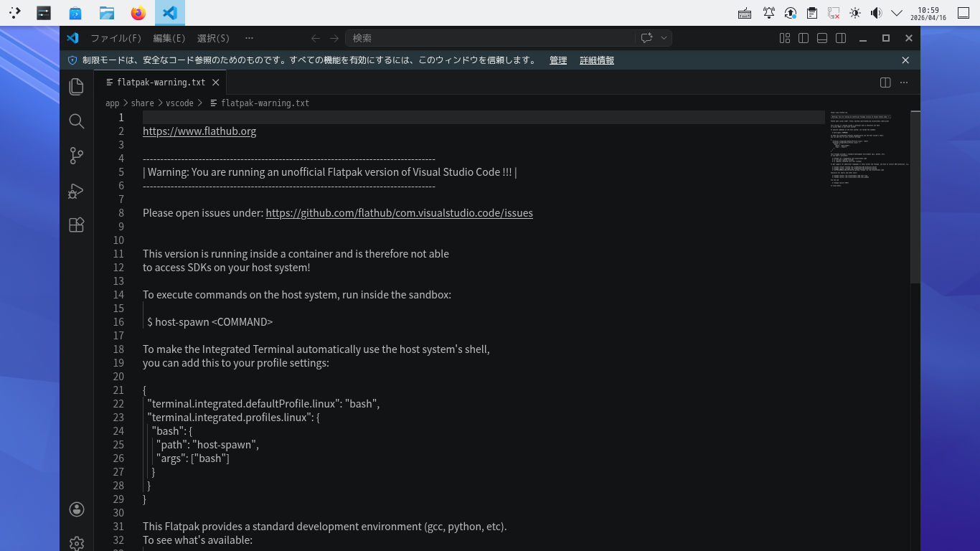Open the application launcher in the top panel

pyautogui.click(x=14, y=13)
